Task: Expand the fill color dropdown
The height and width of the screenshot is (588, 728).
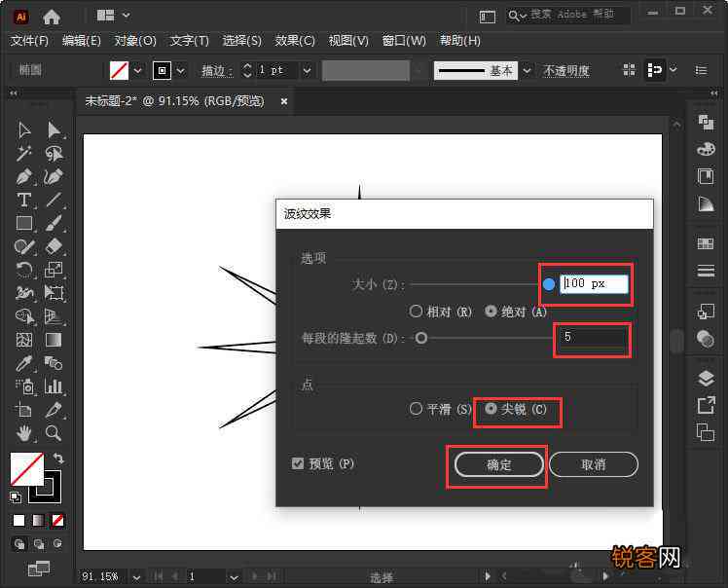Action: [x=138, y=71]
